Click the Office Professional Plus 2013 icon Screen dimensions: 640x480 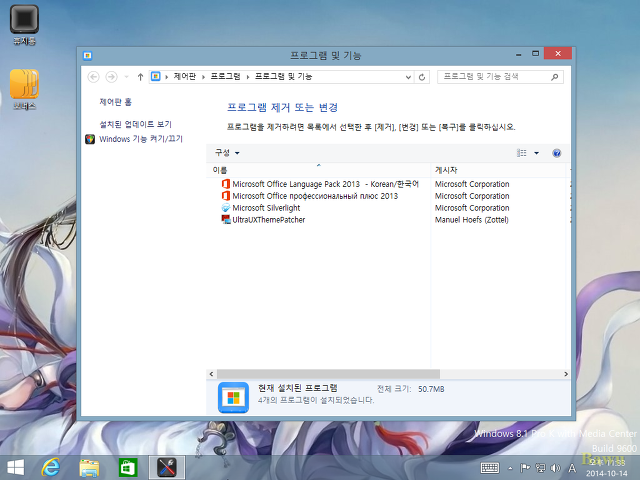click(x=226, y=196)
